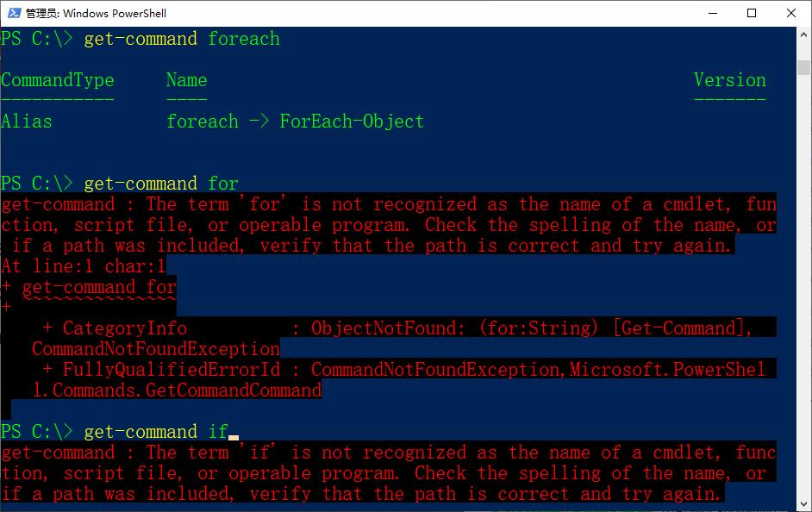Click the lone CommandNotFoundException line
Image resolution: width=812 pixels, height=512 pixels.
coord(156,349)
